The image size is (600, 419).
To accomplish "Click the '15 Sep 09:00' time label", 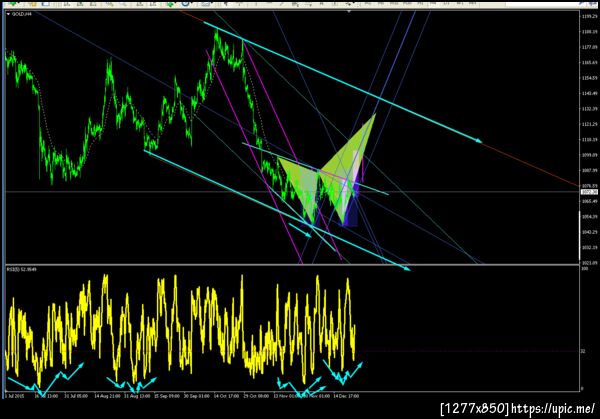I will [x=167, y=396].
